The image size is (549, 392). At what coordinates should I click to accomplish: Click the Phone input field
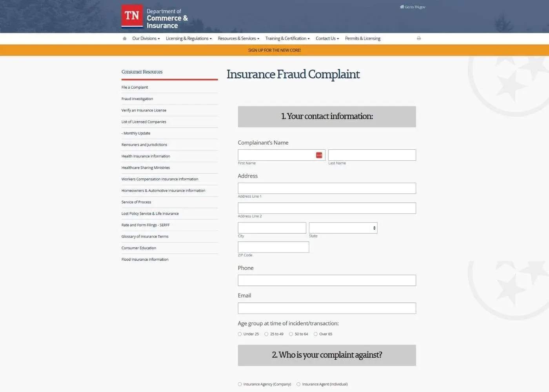click(327, 280)
